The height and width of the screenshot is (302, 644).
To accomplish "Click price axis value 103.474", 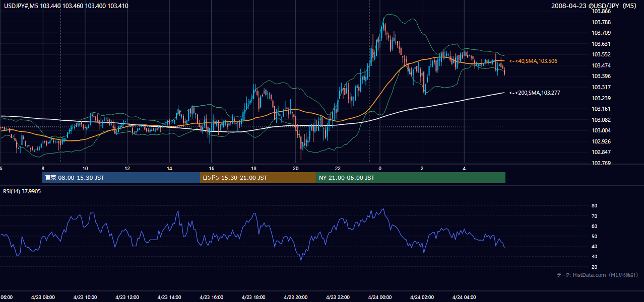I will 601,65.
